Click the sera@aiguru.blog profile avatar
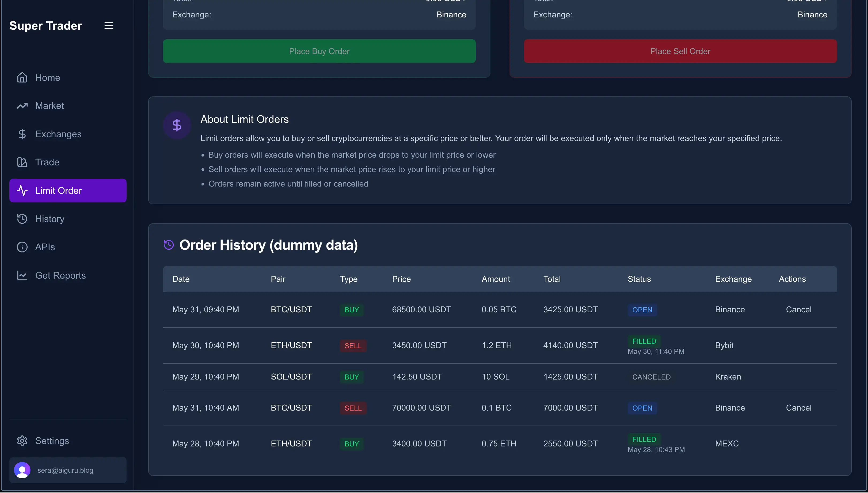The image size is (868, 493). pyautogui.click(x=22, y=470)
